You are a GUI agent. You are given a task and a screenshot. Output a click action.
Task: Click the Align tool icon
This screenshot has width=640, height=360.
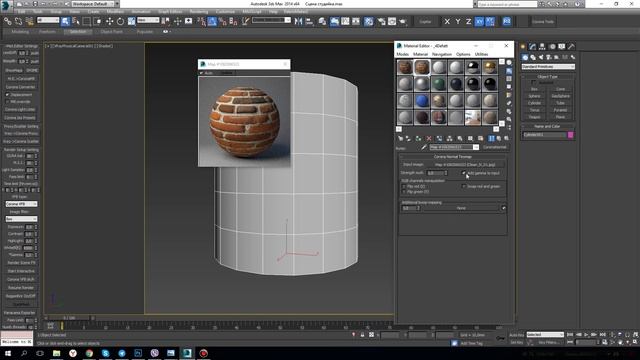tap(309, 21)
